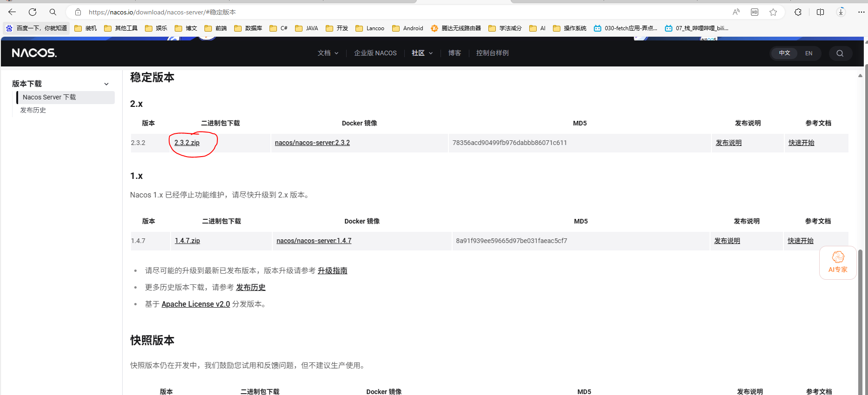Open the 发布历史 link in bullet list
Screen dimensions: 868x395
[x=250, y=287]
